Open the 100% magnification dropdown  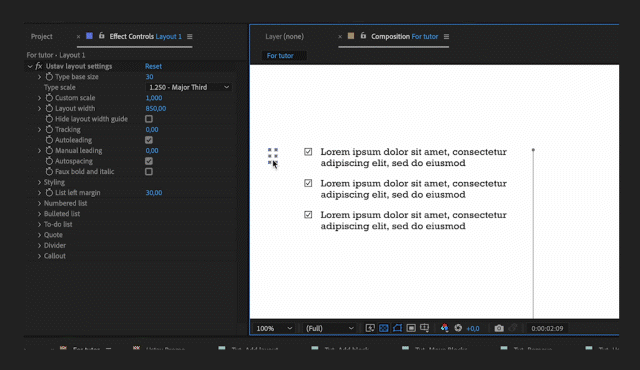[274, 328]
